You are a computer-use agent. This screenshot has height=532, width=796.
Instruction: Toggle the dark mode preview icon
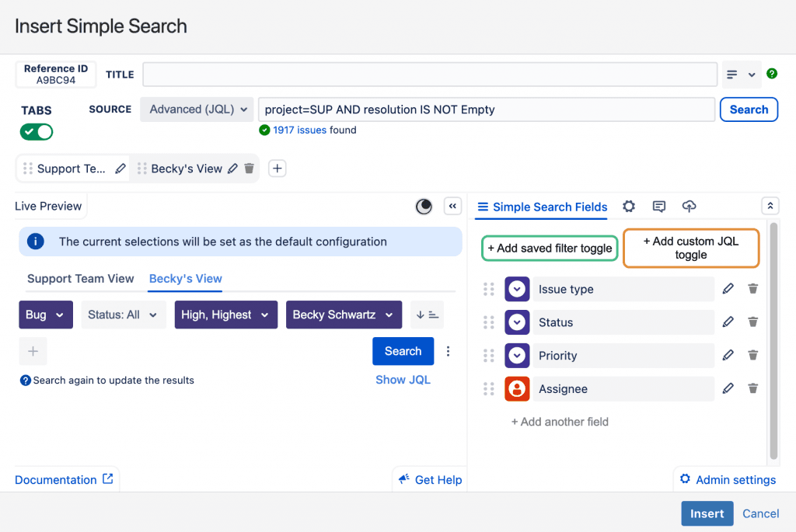click(424, 207)
